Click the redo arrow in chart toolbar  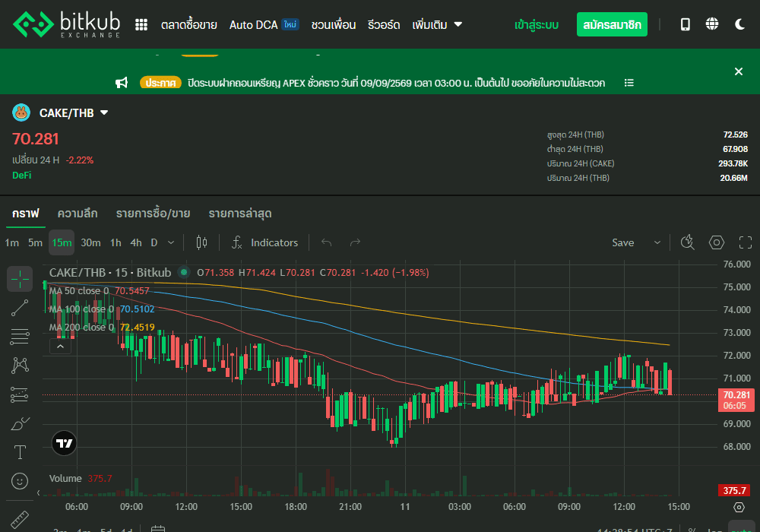tap(355, 242)
